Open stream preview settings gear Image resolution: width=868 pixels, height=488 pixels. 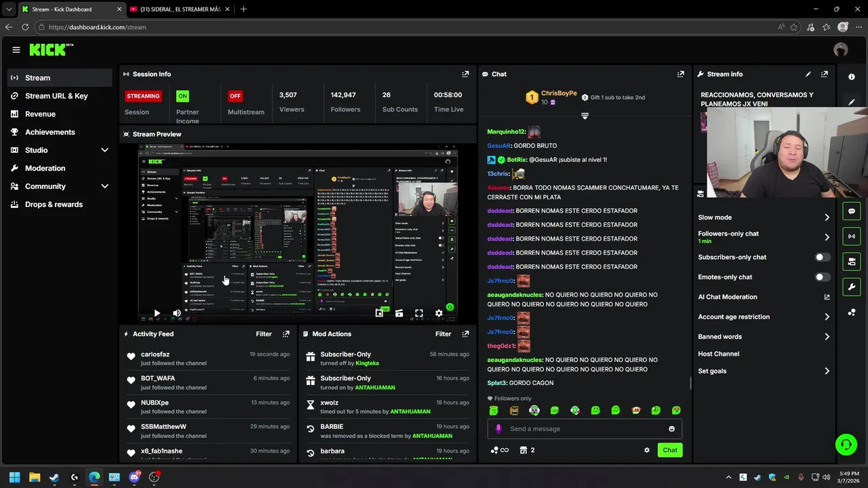[439, 313]
